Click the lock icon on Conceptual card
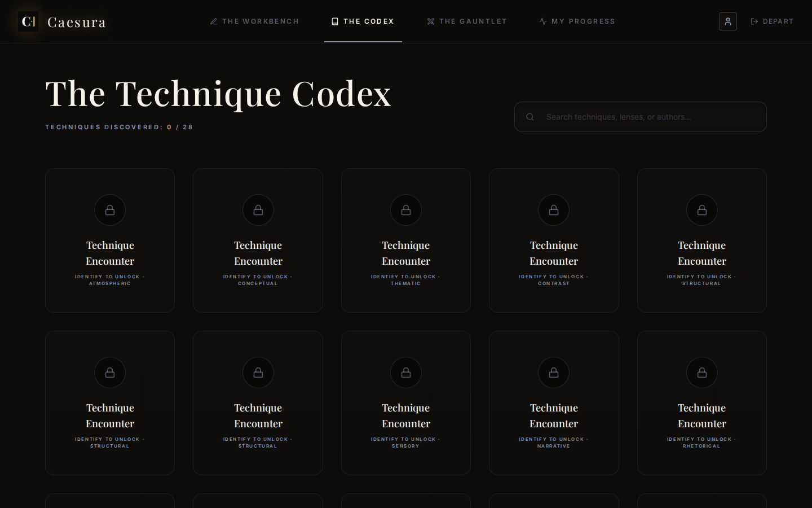Viewport: 812px width, 508px height. (258, 210)
